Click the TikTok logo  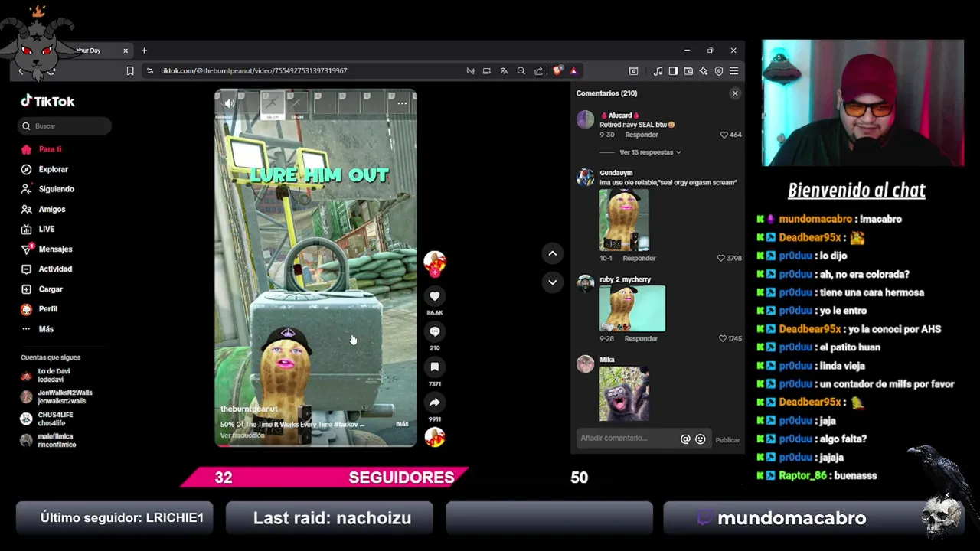tap(47, 101)
